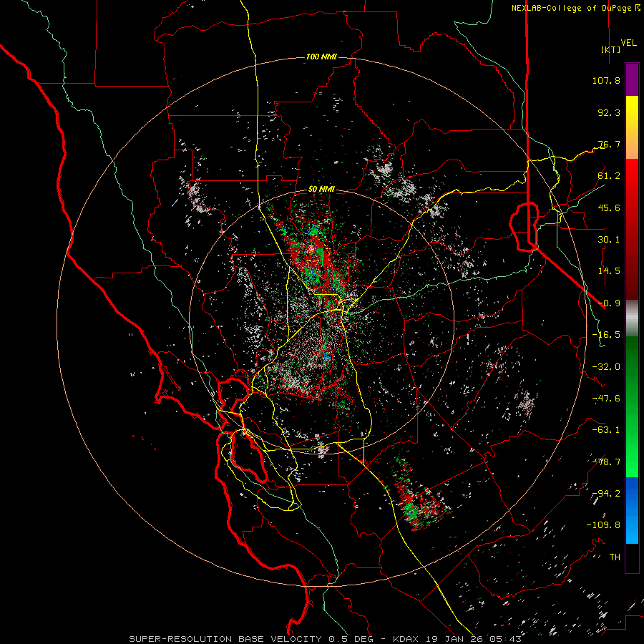644x644 pixels.
Task: Click the -94.2 velocity scale value
Action: click(x=606, y=494)
